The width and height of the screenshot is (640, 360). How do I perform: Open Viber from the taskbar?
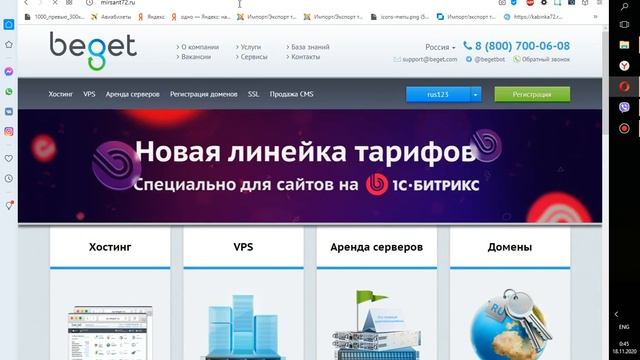click(624, 107)
